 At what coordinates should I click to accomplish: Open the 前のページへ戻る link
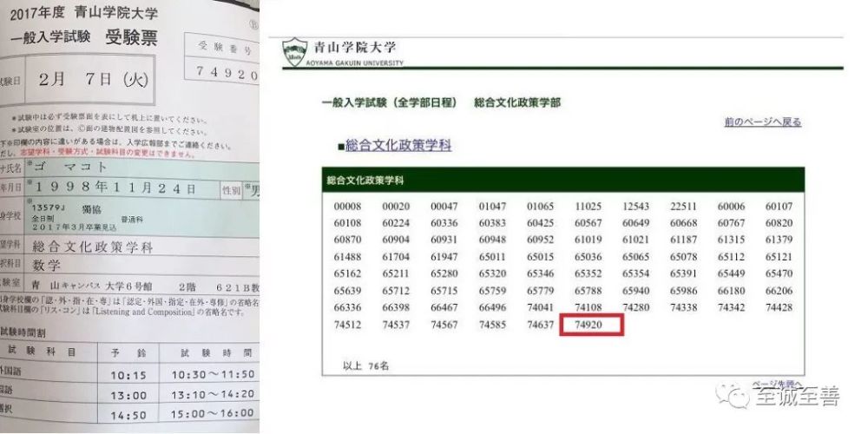click(x=762, y=122)
